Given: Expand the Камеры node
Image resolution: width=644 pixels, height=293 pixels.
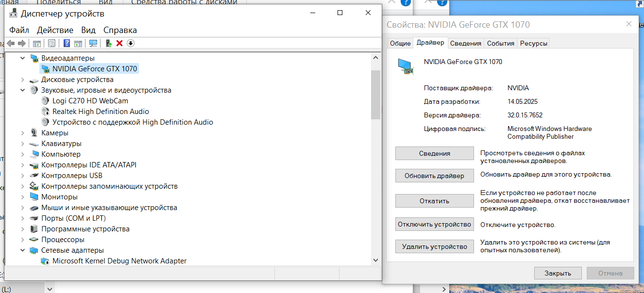Looking at the screenshot, I should pyautogui.click(x=23, y=133).
